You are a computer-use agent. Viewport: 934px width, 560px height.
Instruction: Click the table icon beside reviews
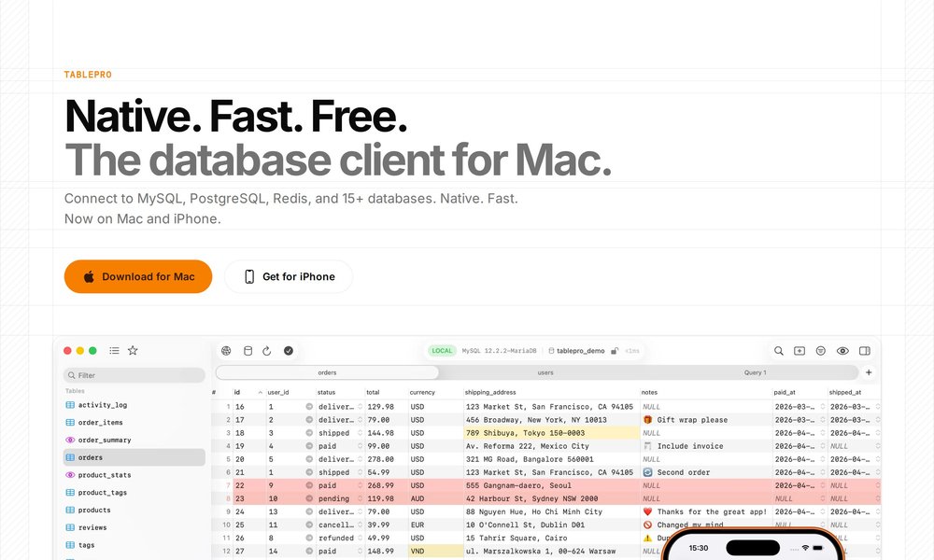click(70, 527)
